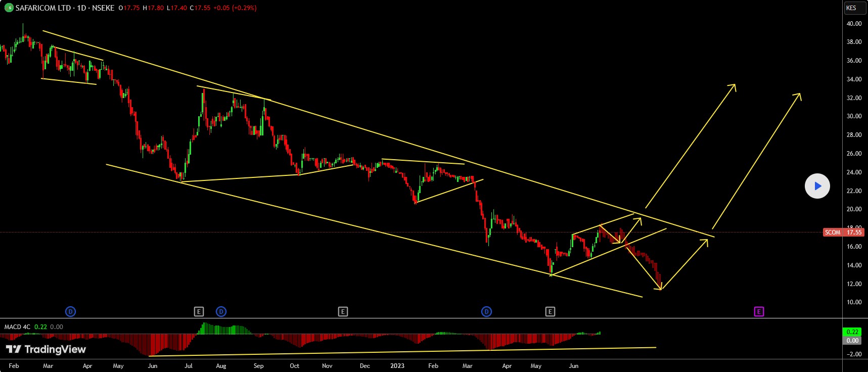
Task: Click the 2023 label on time axis
Action: (397, 365)
